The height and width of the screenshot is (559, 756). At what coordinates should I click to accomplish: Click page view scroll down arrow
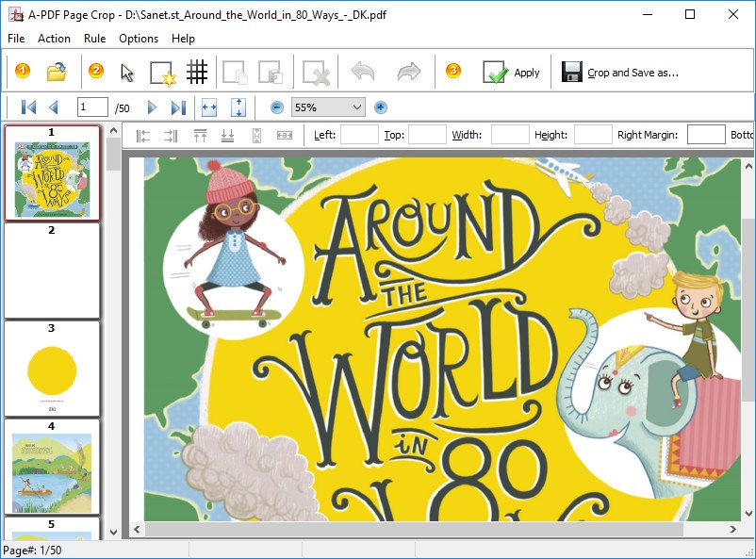point(748,514)
